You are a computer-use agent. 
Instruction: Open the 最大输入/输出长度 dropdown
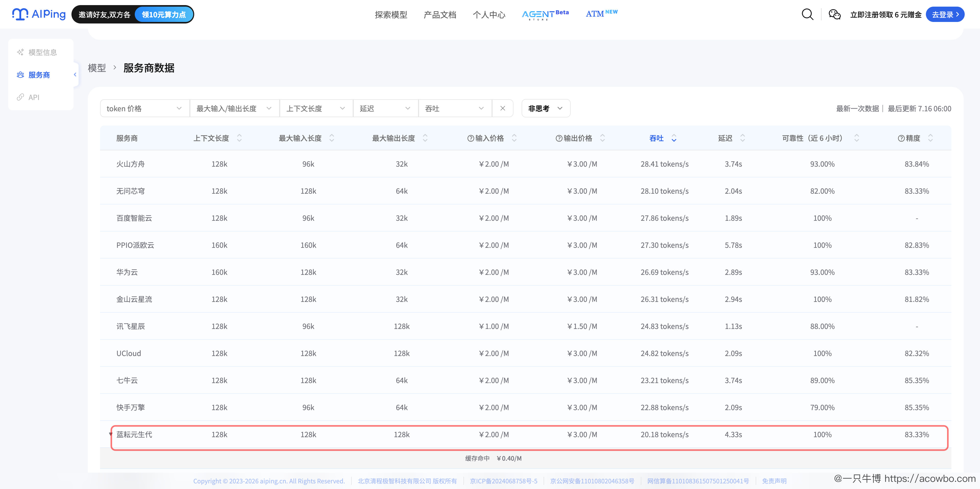click(235, 108)
